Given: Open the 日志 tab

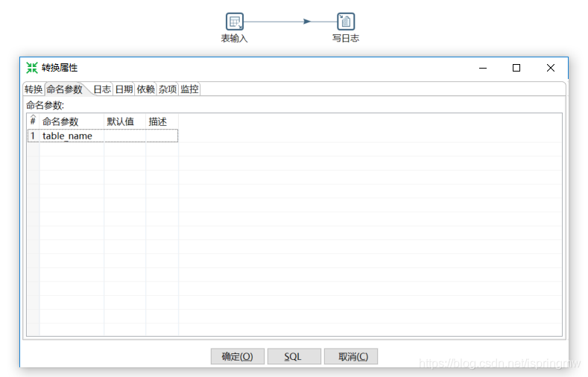Looking at the screenshot, I should pyautogui.click(x=102, y=89).
